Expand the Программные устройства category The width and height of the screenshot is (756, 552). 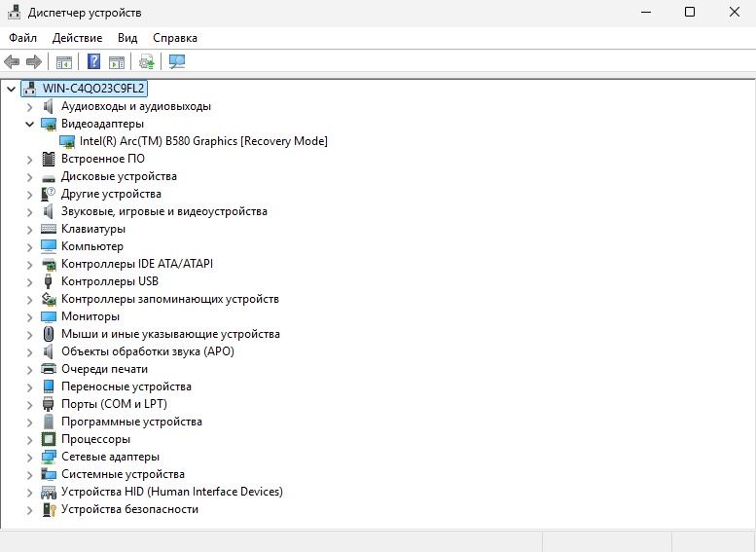(30, 423)
